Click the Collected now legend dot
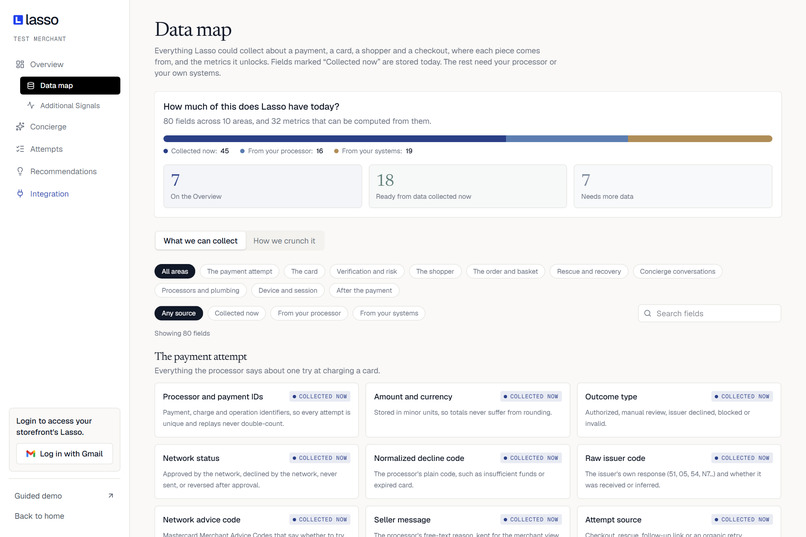 (x=166, y=151)
